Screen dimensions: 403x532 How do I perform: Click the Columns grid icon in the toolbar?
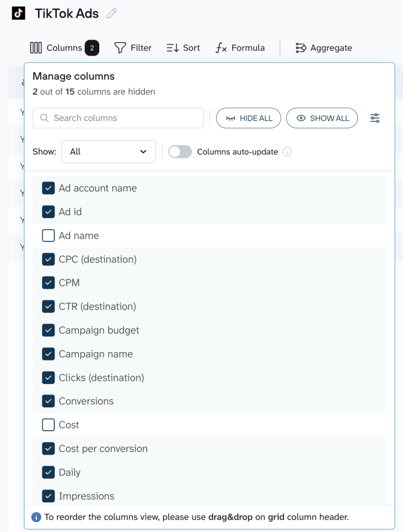35,47
